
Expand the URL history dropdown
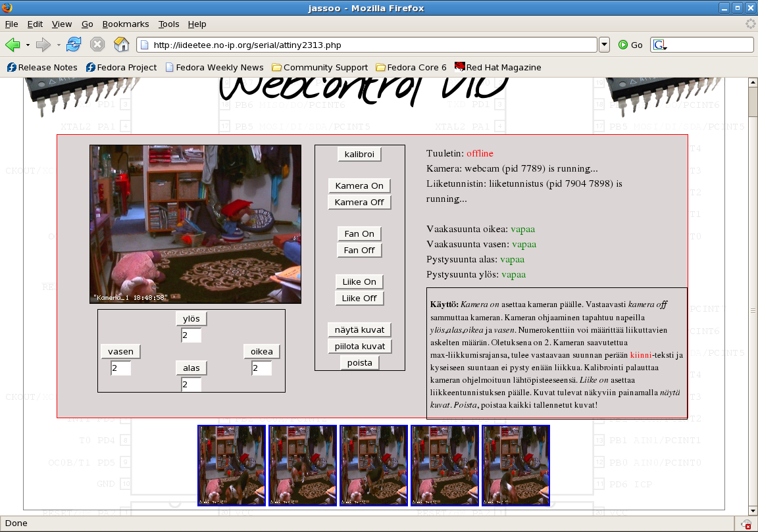604,45
